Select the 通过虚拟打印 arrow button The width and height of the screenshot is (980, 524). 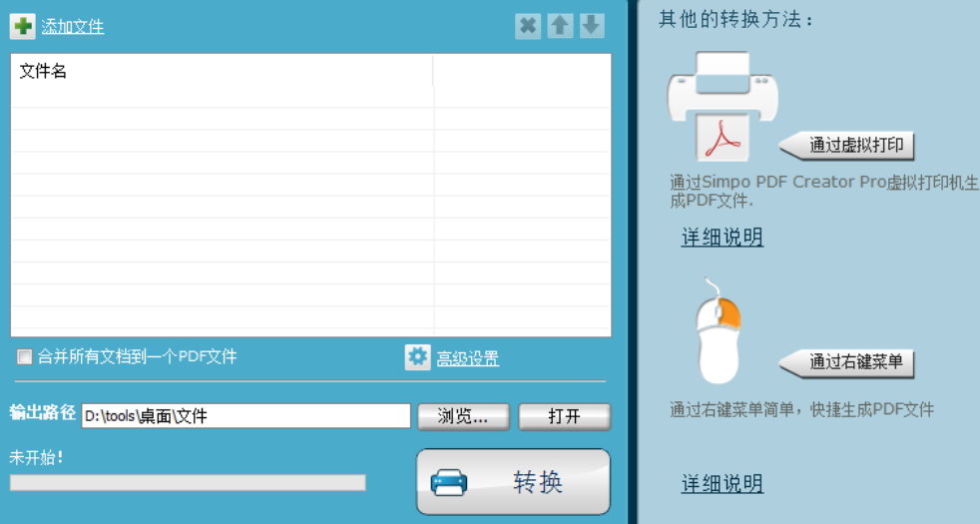846,145
